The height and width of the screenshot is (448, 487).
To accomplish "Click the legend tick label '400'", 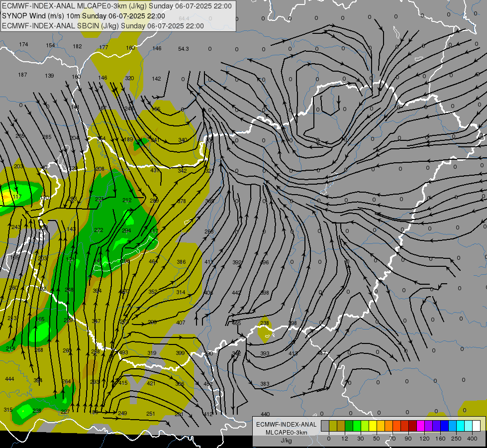I will click(x=472, y=439).
